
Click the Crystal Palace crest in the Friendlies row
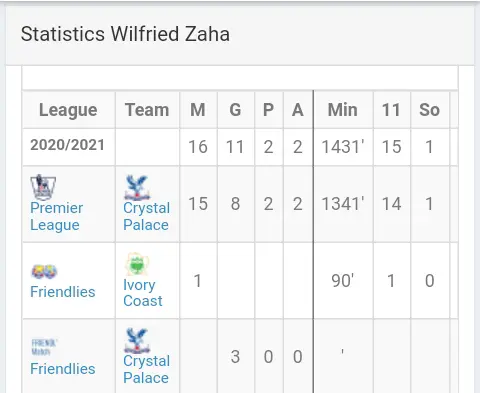137,341
